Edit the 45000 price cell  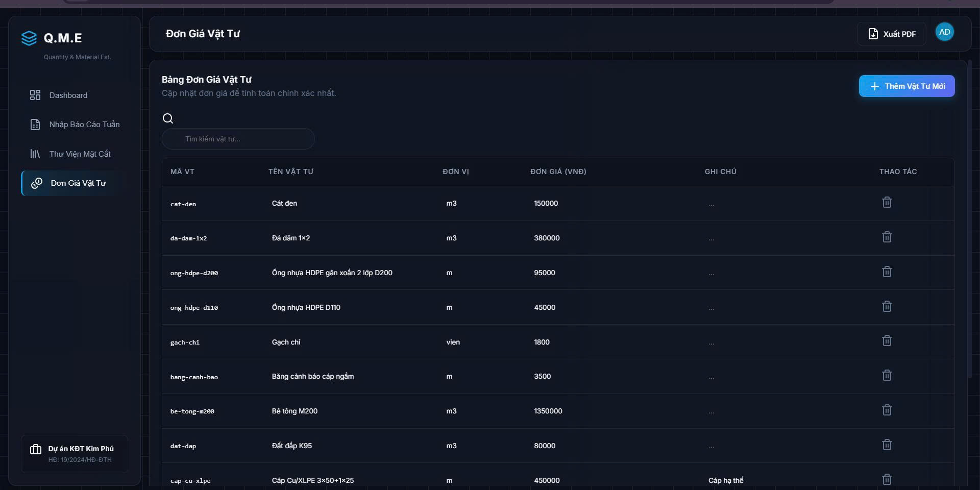[x=545, y=307]
